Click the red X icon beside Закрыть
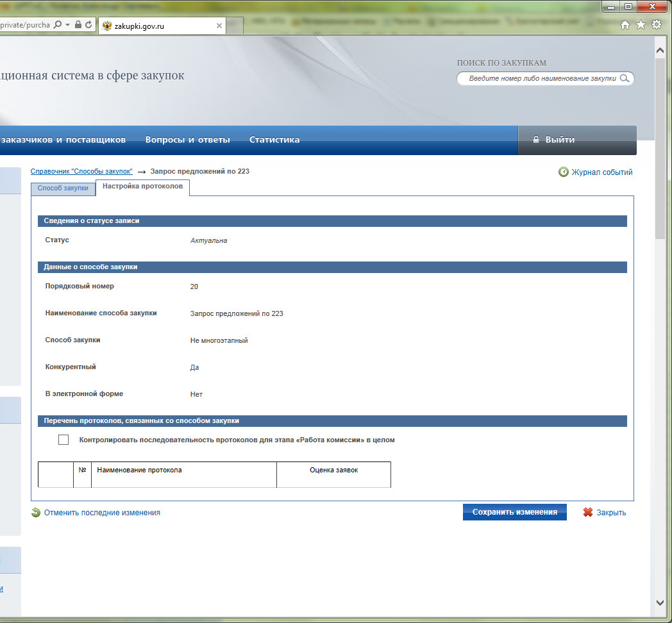The height and width of the screenshot is (623, 672). click(x=587, y=513)
